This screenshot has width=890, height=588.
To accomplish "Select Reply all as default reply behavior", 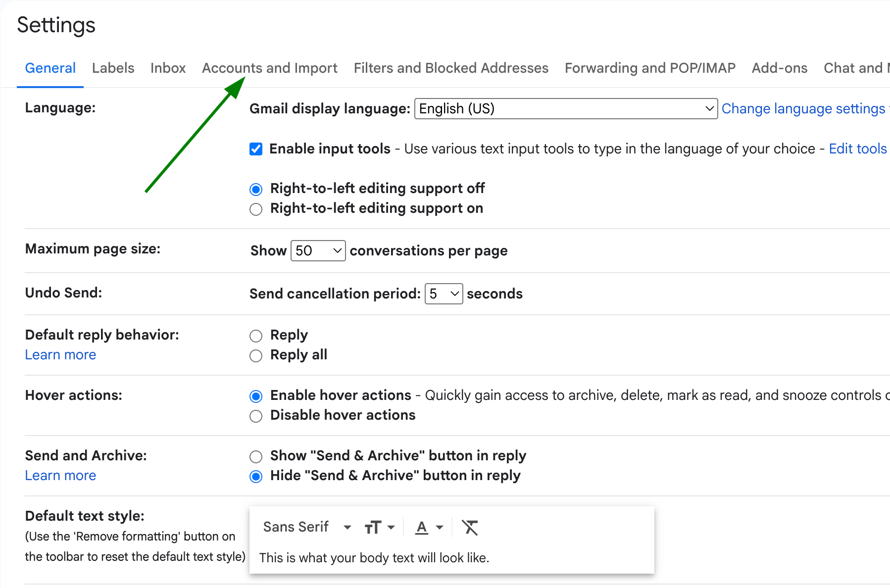I will tap(256, 355).
